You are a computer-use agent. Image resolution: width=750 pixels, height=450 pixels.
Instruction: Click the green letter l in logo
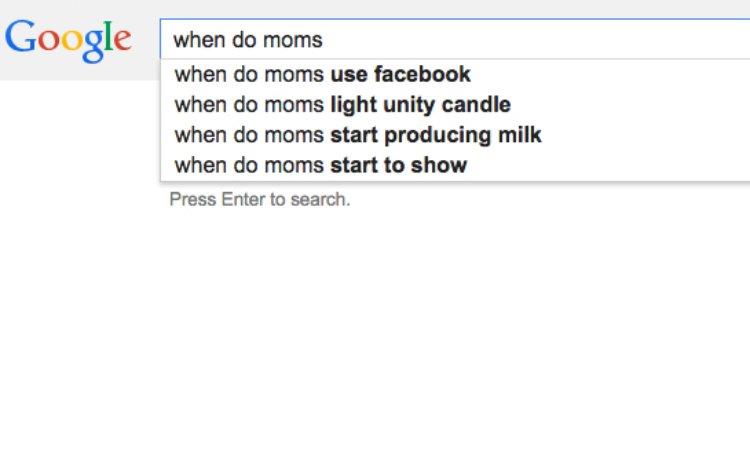109,36
